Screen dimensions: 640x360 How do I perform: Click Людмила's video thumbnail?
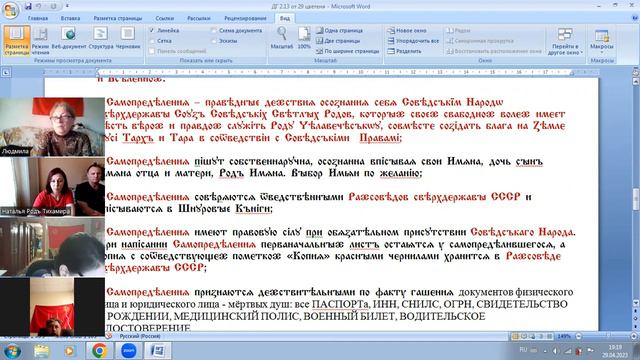pyautogui.click(x=52, y=127)
